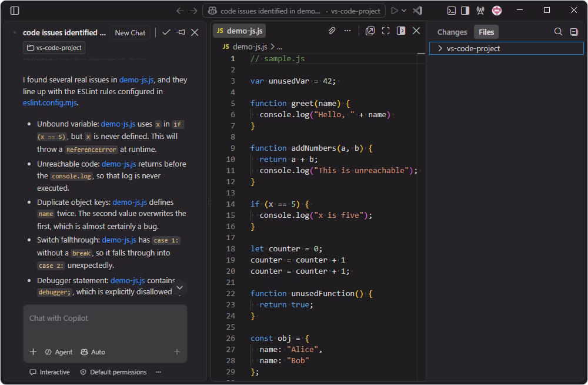Pin the chat session
Image resolution: width=588 pixels, height=385 pixels.
[181, 32]
